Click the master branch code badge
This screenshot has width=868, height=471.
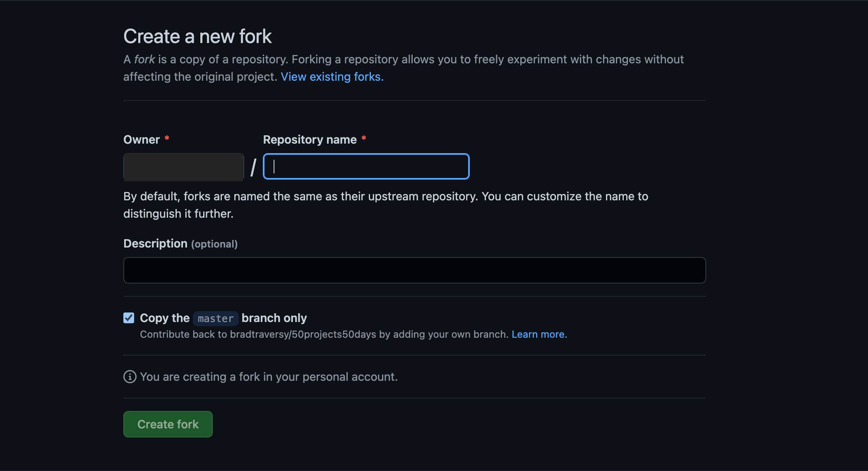click(x=216, y=318)
